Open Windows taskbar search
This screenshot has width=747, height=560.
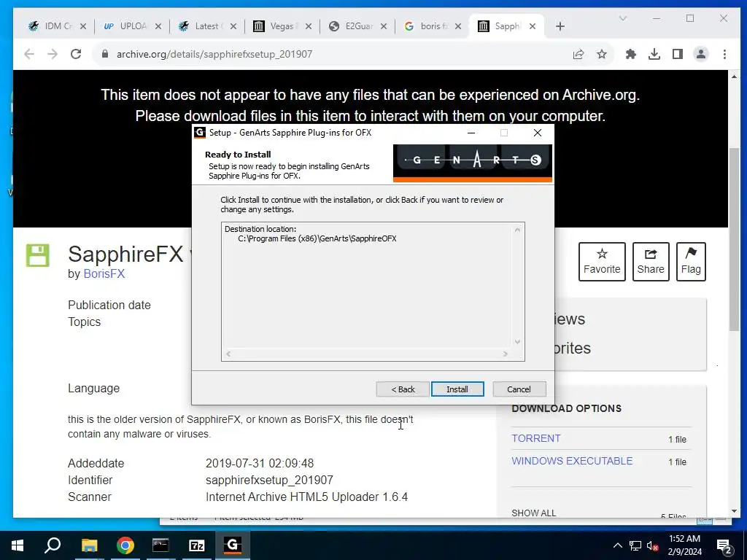pos(53,545)
